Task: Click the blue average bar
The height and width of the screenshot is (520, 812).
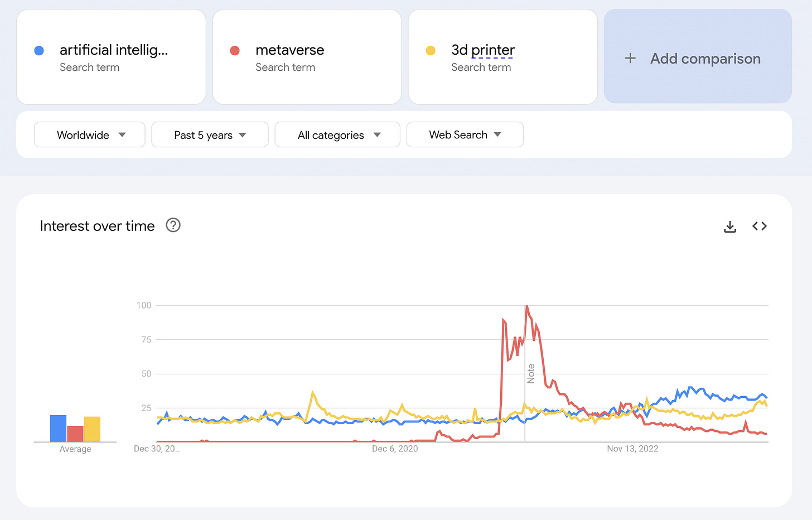Action: [58, 428]
